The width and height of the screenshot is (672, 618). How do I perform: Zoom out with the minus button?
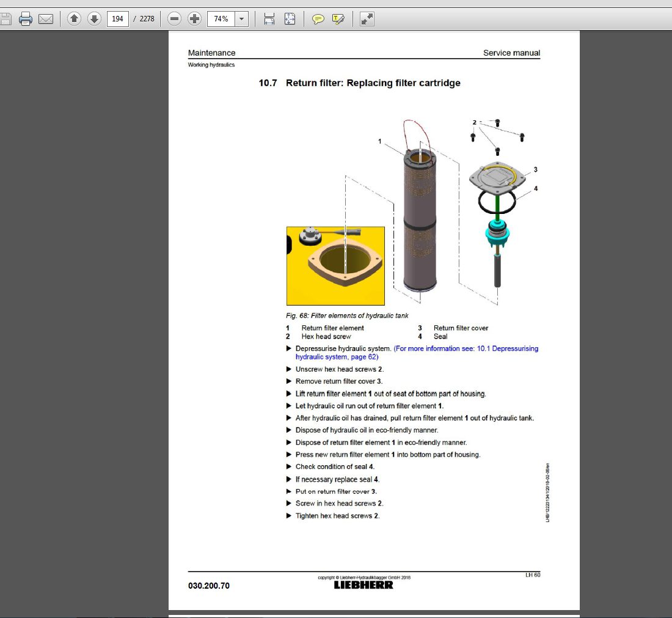pos(175,19)
